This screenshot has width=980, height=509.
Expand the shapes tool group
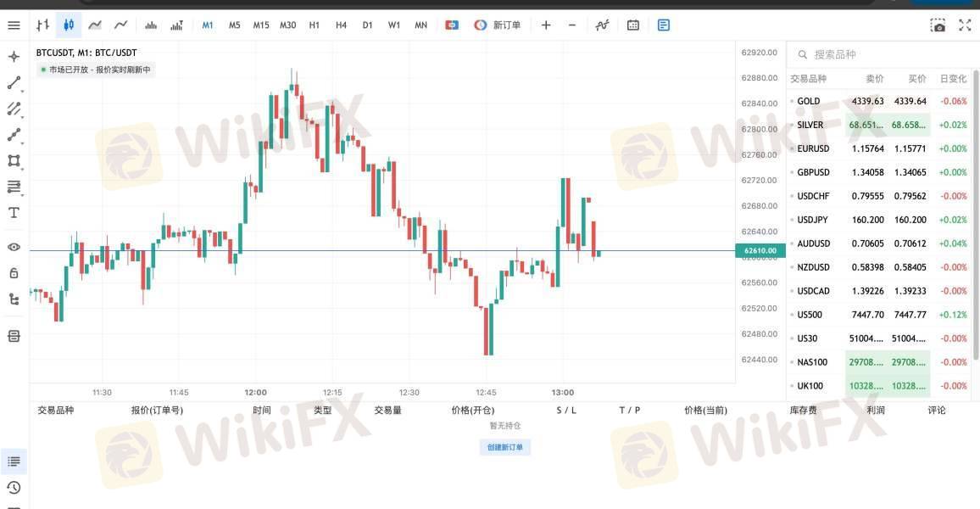coord(14,160)
